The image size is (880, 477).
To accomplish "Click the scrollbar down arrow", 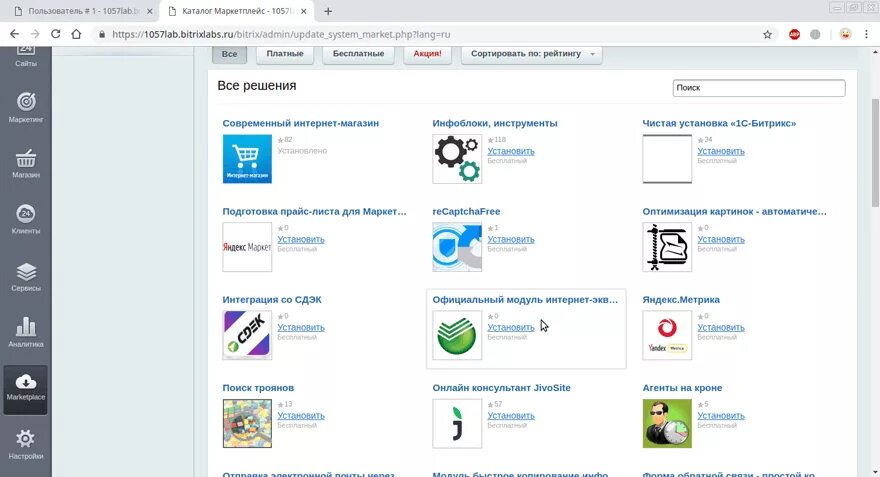I will pyautogui.click(x=875, y=472).
